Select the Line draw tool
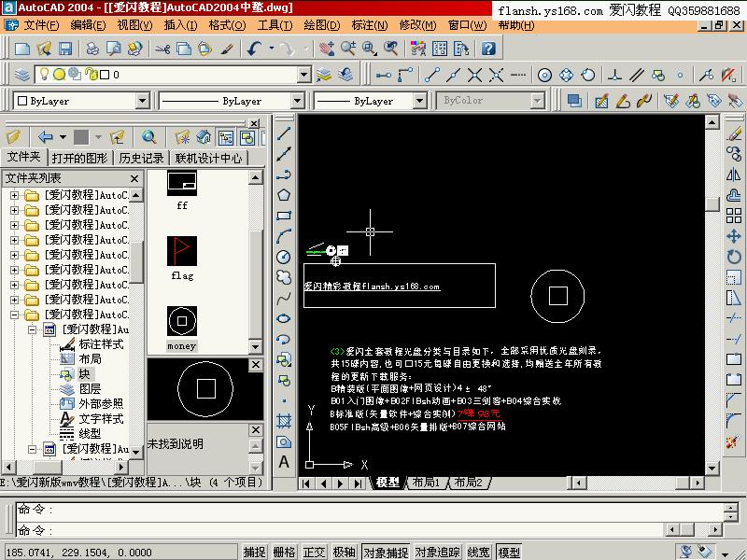Screen dimensions: 747x560 pyautogui.click(x=284, y=133)
